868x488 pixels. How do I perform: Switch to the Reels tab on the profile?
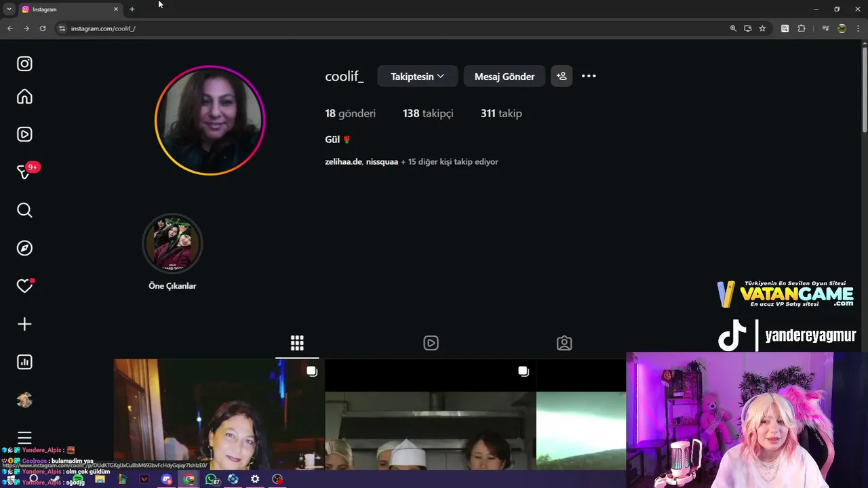point(431,343)
